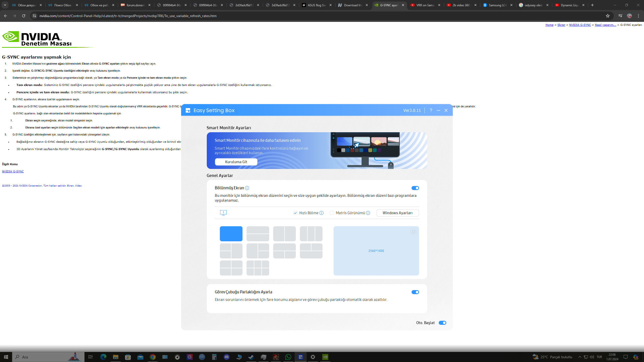Open the weather widget 25°C Parçalı bulutlu

tap(552, 357)
